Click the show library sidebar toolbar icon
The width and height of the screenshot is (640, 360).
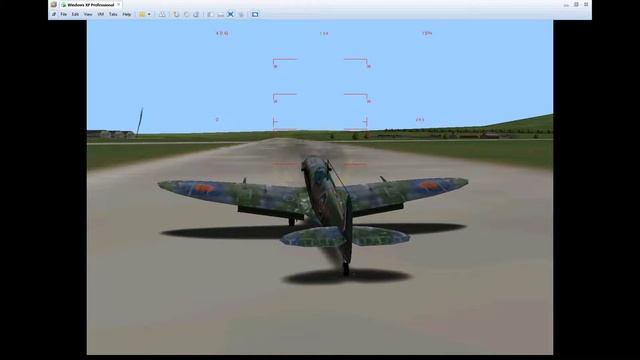(210, 14)
